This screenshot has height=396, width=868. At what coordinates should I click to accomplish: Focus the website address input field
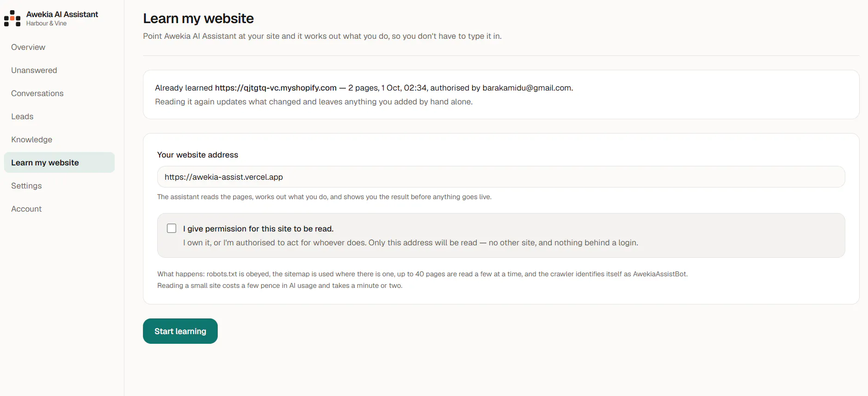click(501, 177)
